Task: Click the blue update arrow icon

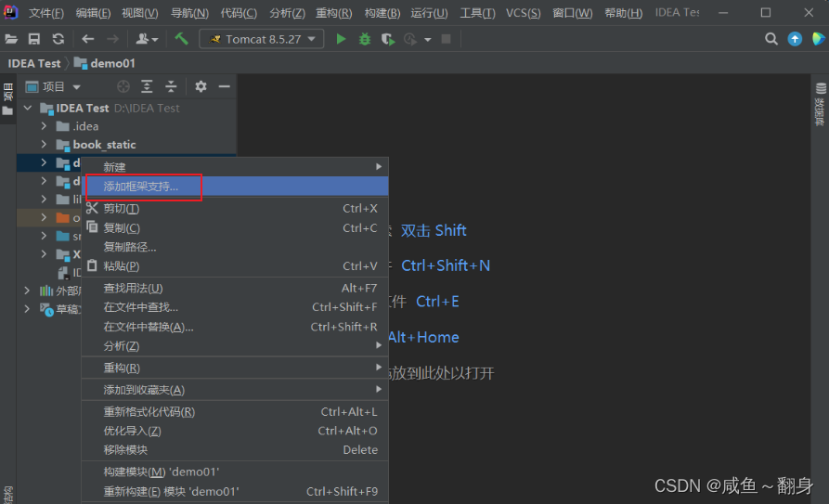Action: click(795, 39)
